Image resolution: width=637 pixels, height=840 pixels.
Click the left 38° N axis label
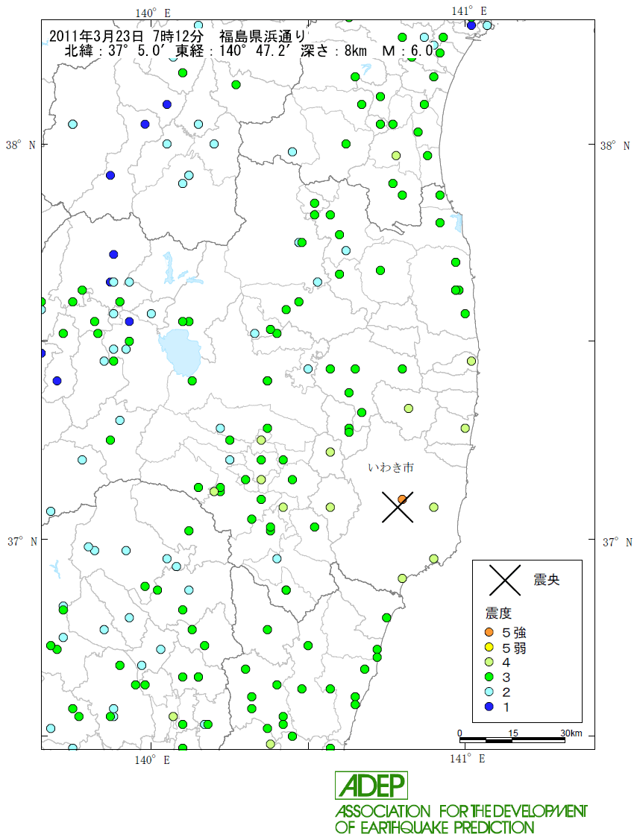click(21, 145)
